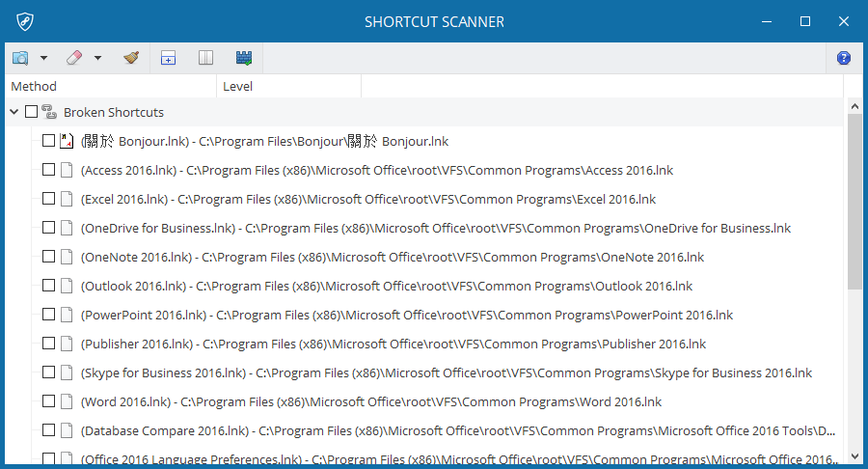This screenshot has height=469, width=868.
Task: Select the Skype for Business 2016.lnk row
Action: tap(447, 372)
